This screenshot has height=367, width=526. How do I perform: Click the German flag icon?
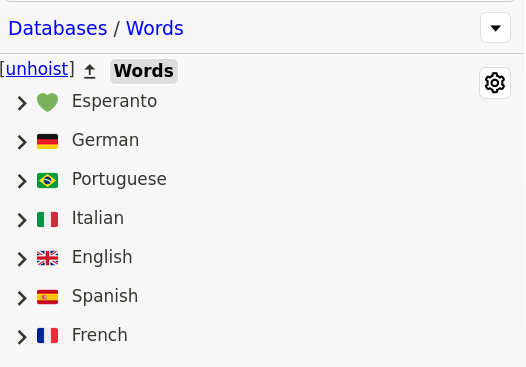(x=47, y=141)
